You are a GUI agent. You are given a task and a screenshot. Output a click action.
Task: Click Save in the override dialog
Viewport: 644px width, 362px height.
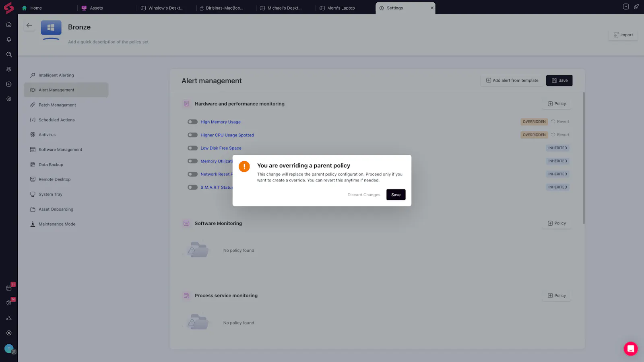pos(396,195)
